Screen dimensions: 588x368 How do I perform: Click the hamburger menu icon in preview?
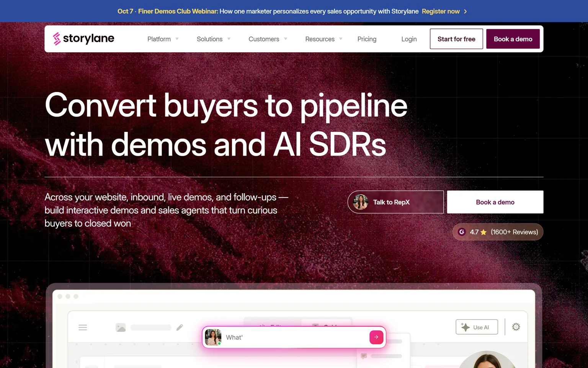[x=83, y=327]
